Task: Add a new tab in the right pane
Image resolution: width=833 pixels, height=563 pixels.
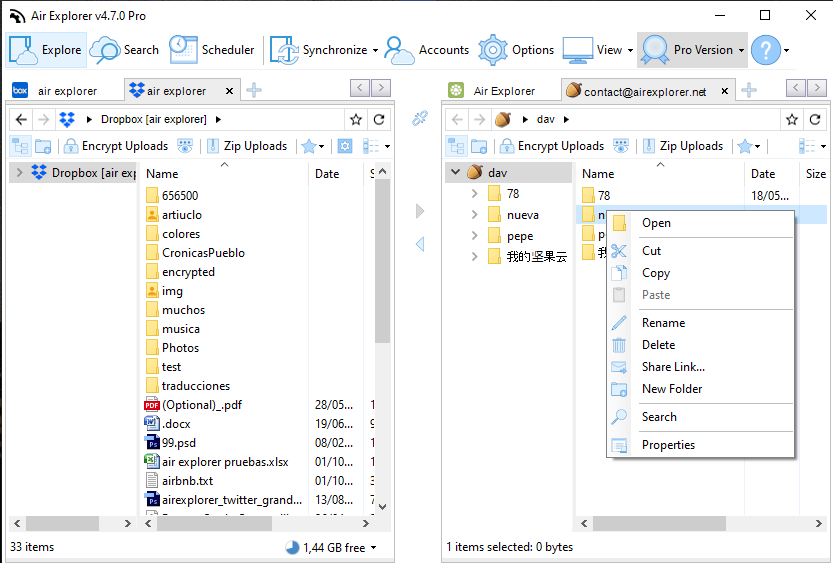Action: click(x=749, y=90)
